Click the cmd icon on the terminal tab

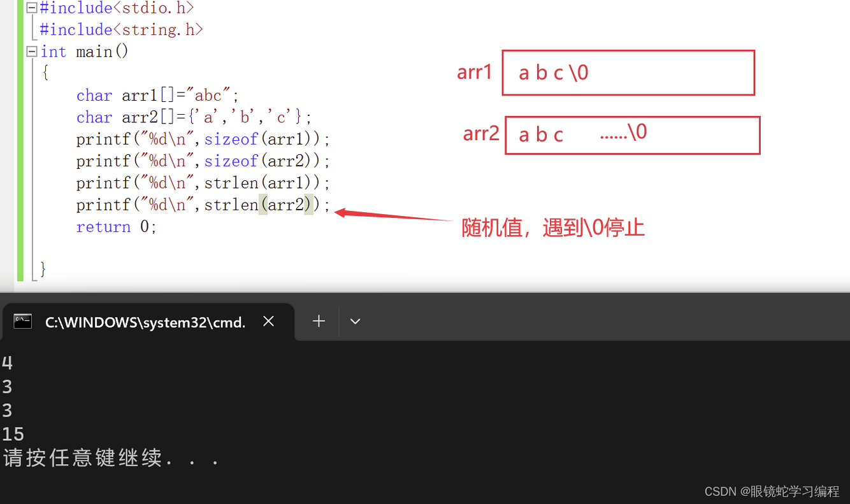(x=23, y=322)
